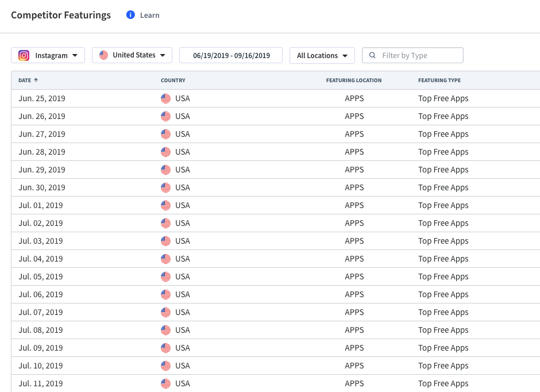Sort by Featuring Location column header
This screenshot has height=392, width=540.
354,80
